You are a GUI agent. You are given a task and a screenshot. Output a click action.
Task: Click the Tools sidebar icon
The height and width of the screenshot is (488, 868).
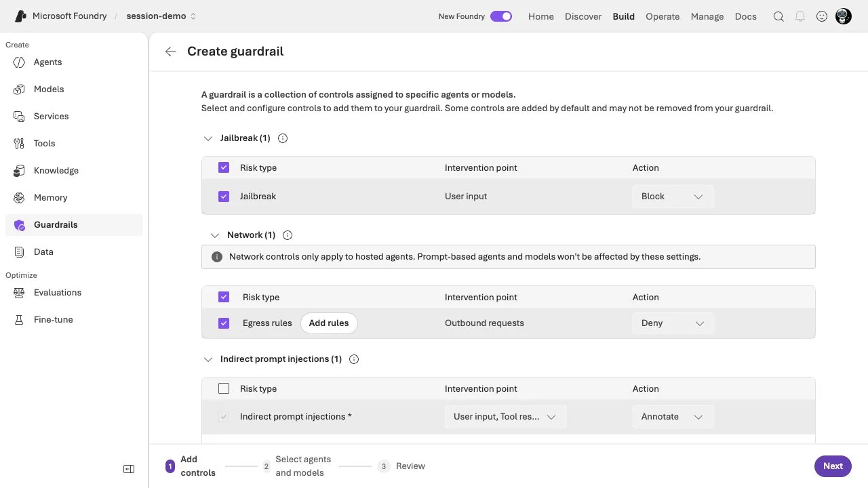[20, 144]
